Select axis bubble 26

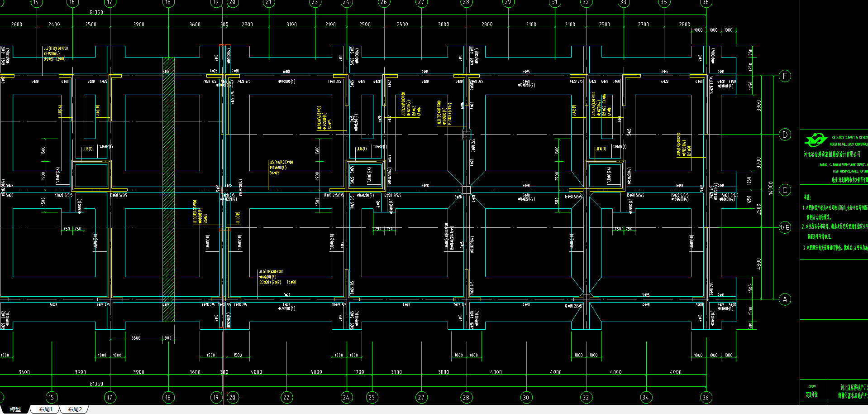pos(383,2)
